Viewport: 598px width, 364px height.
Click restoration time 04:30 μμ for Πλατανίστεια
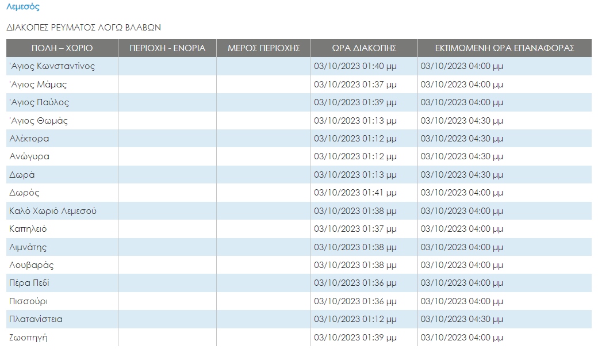462,319
